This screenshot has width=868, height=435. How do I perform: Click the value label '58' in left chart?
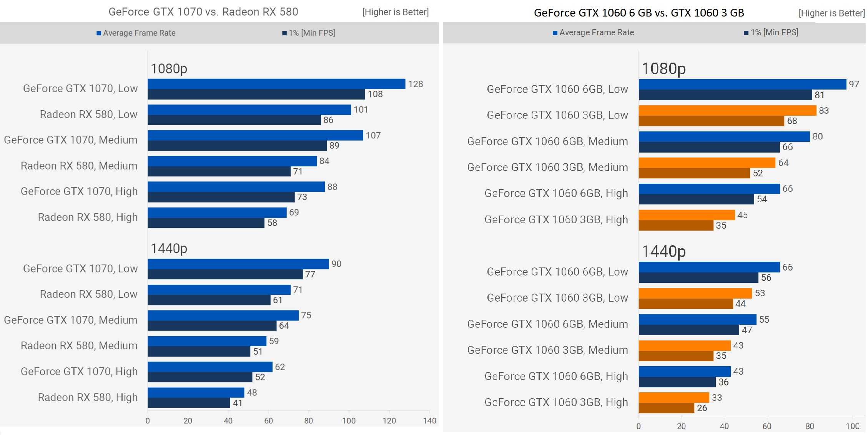tap(272, 223)
